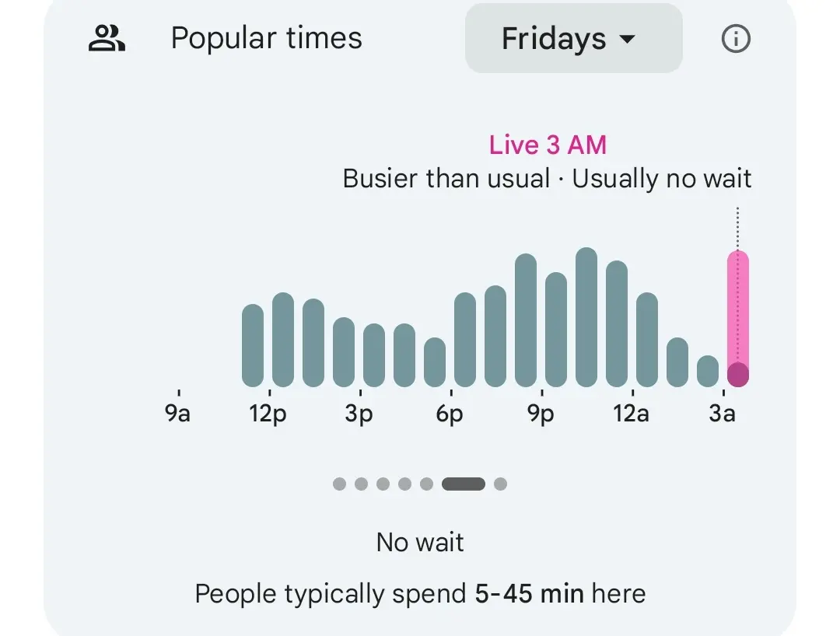The image size is (840, 636).
Task: Open the popular times info icon
Action: [x=736, y=38]
